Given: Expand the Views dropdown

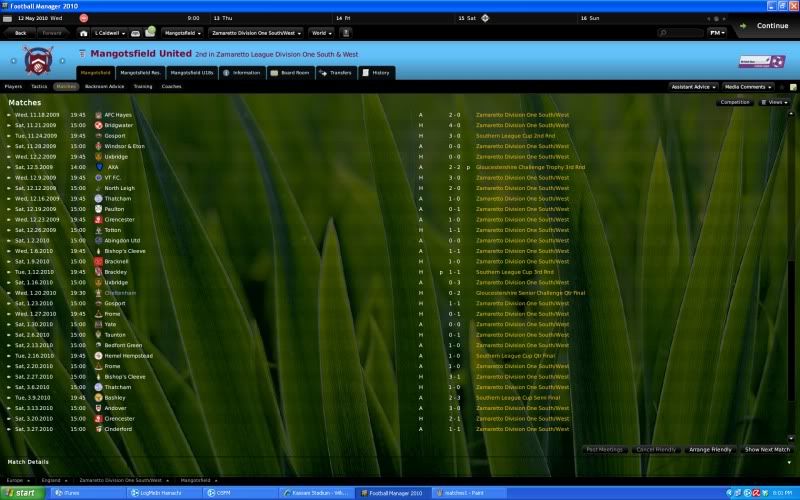Looking at the screenshot, I should 776,102.
